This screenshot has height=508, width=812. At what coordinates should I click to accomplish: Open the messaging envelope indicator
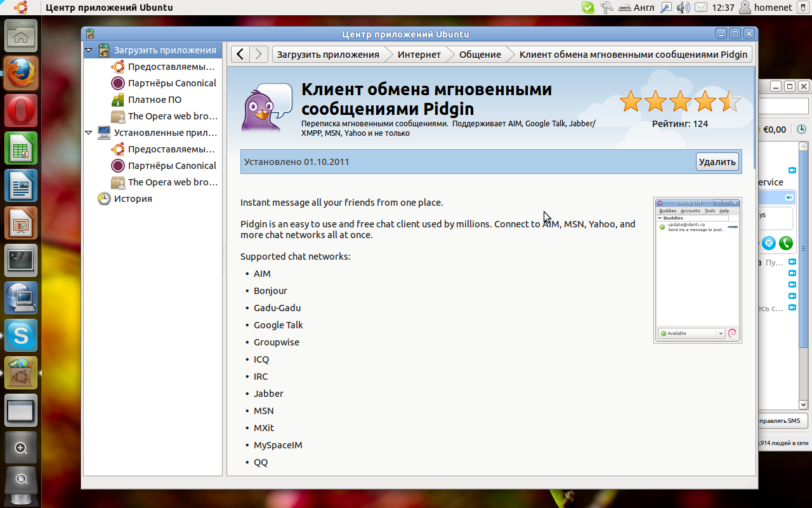700,8
